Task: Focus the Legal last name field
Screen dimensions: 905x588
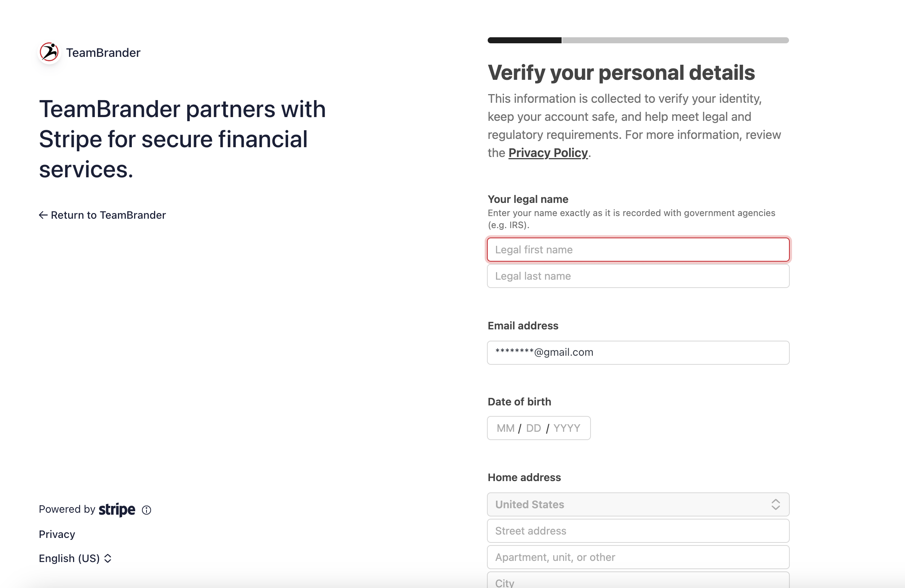Action: (x=638, y=276)
